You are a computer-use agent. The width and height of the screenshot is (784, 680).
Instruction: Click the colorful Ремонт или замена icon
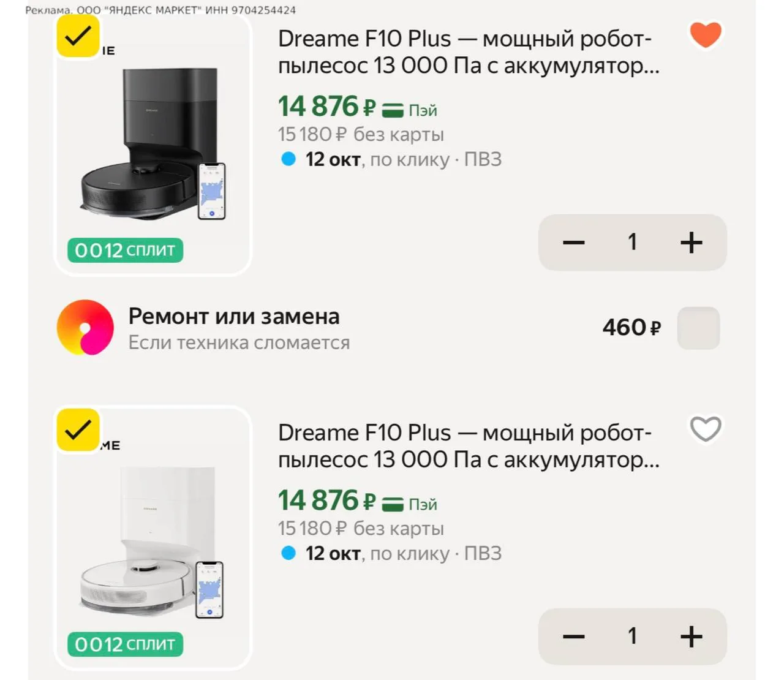pos(85,328)
